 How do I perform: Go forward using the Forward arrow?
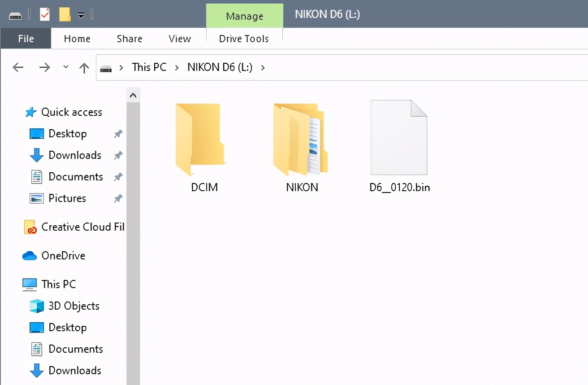click(x=44, y=67)
